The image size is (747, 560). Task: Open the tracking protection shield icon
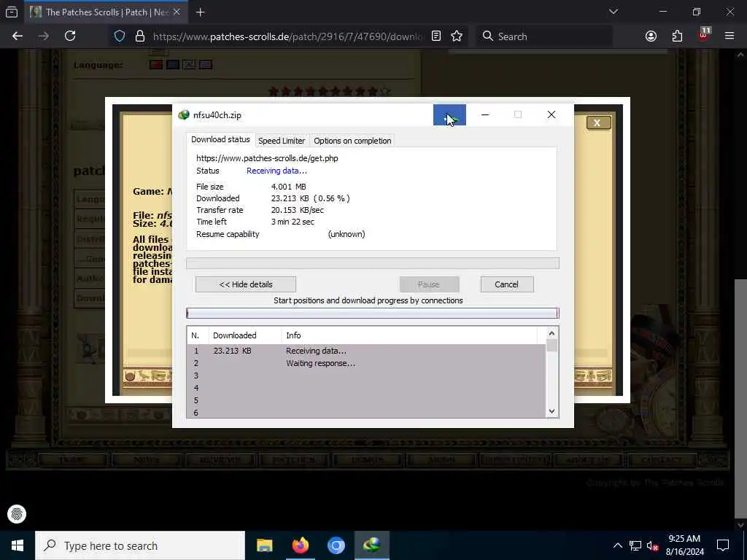coord(120,36)
